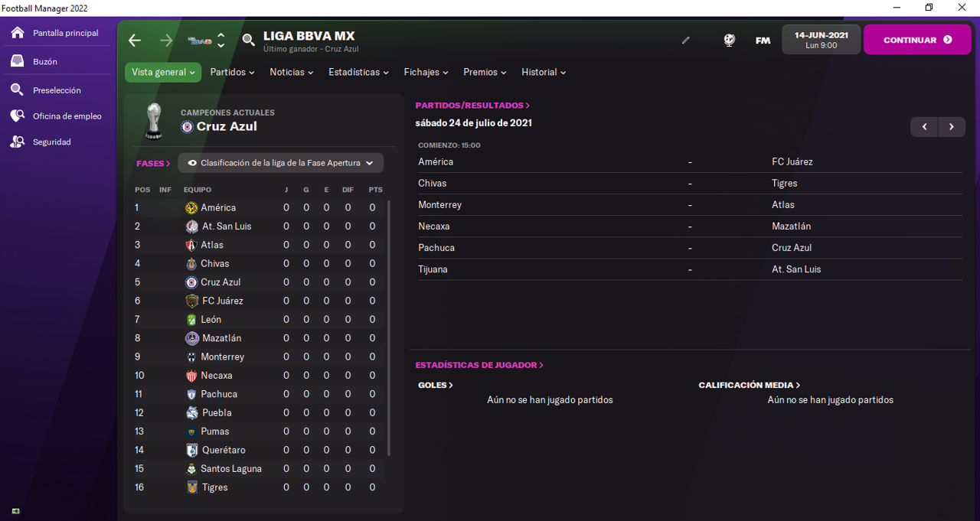Viewport: 980px width, 521px height.
Task: Open América vs FC Juárez fixture
Action: pyautogui.click(x=690, y=162)
